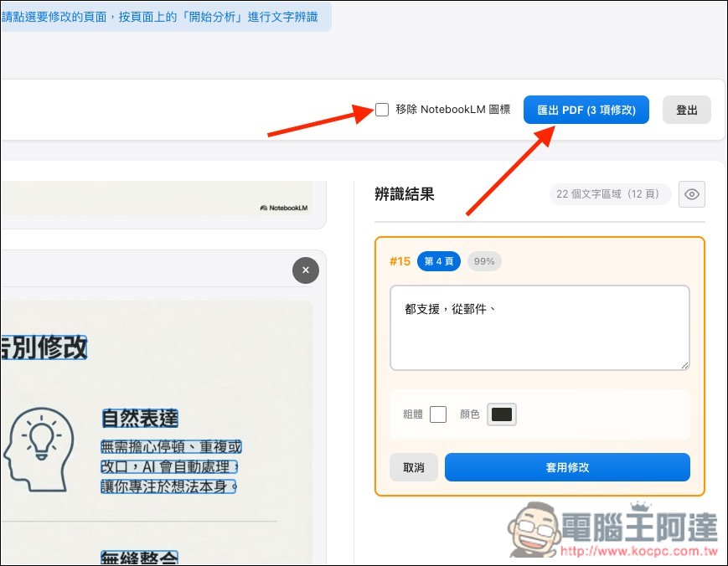
Task: Open the 顏色 color swatch picker
Action: (501, 414)
